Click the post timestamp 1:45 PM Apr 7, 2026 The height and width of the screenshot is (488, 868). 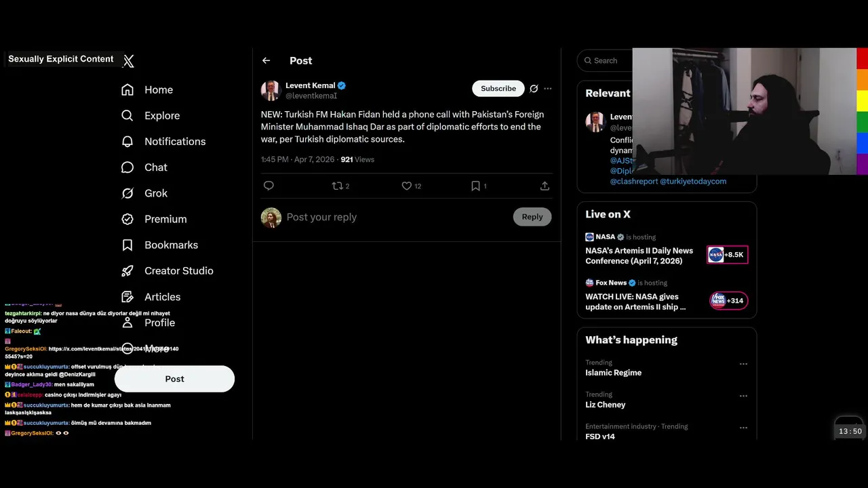tap(298, 159)
